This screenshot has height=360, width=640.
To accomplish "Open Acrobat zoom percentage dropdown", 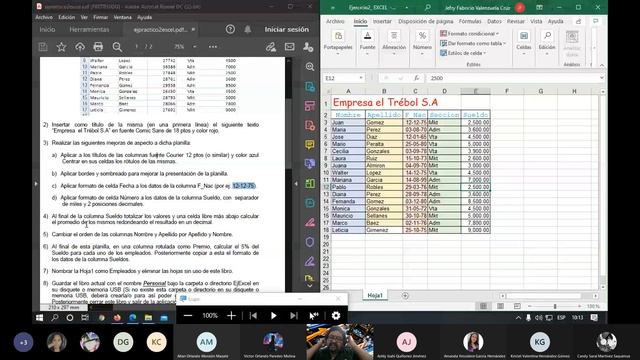I will [195, 47].
